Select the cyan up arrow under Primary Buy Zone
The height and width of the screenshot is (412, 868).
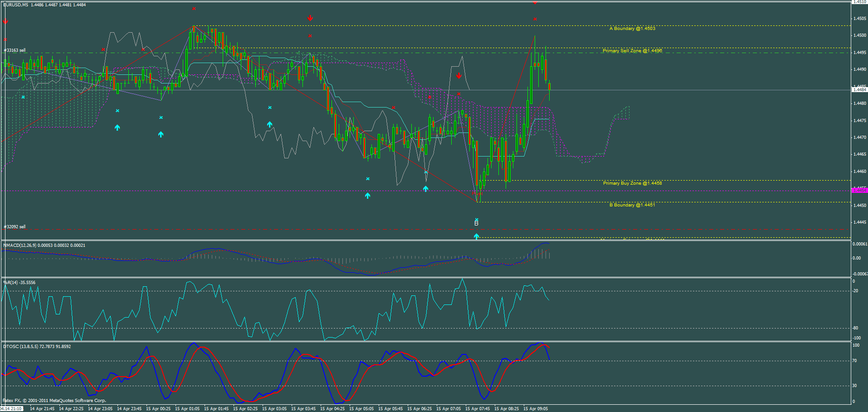point(425,188)
